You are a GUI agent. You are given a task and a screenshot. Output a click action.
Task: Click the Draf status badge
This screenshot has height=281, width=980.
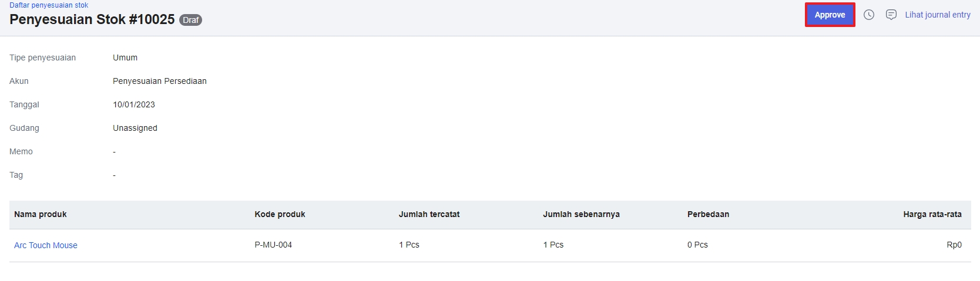[190, 20]
